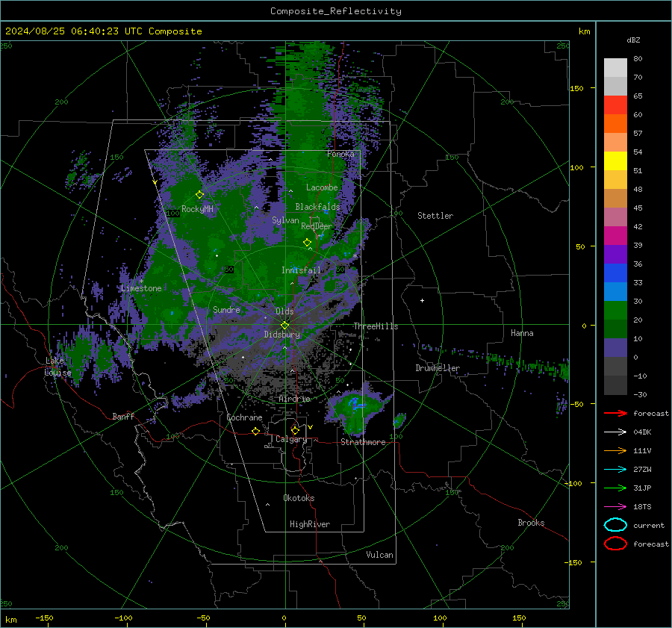Screen dimensions: 672x628
Task: Click the dark green 20 dBZ swatch
Action: pyautogui.click(x=615, y=329)
